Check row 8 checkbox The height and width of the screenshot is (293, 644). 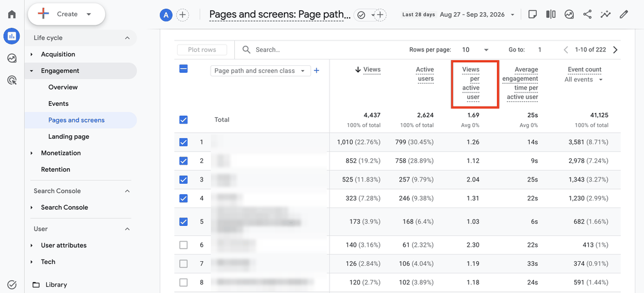coord(184,282)
